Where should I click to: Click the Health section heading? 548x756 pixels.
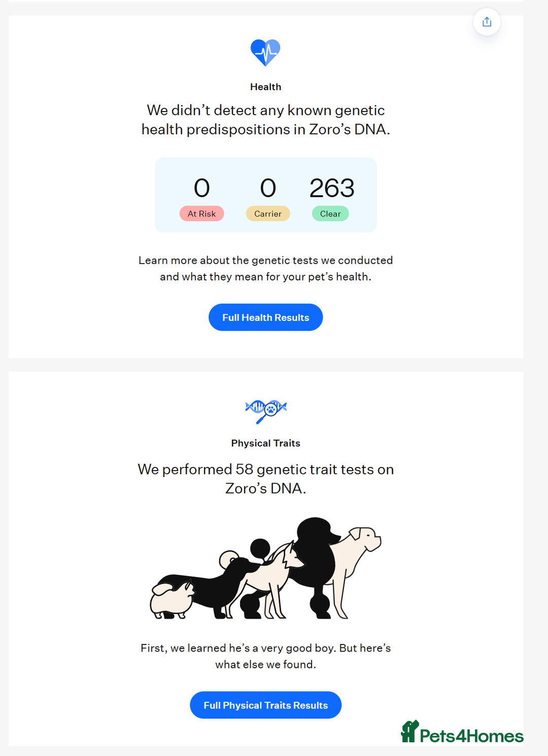coord(265,87)
